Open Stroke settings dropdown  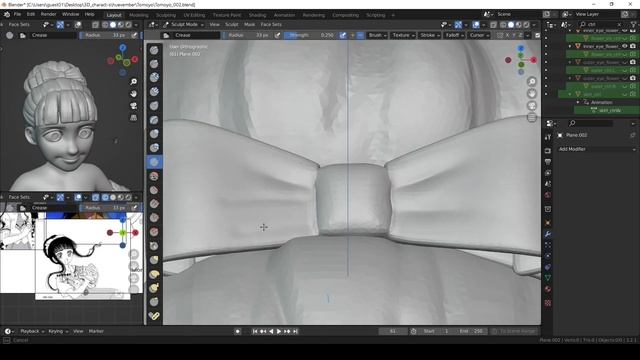[x=429, y=36]
